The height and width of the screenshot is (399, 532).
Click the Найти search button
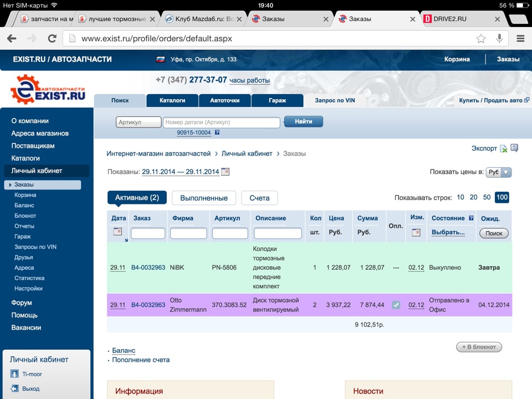303,121
